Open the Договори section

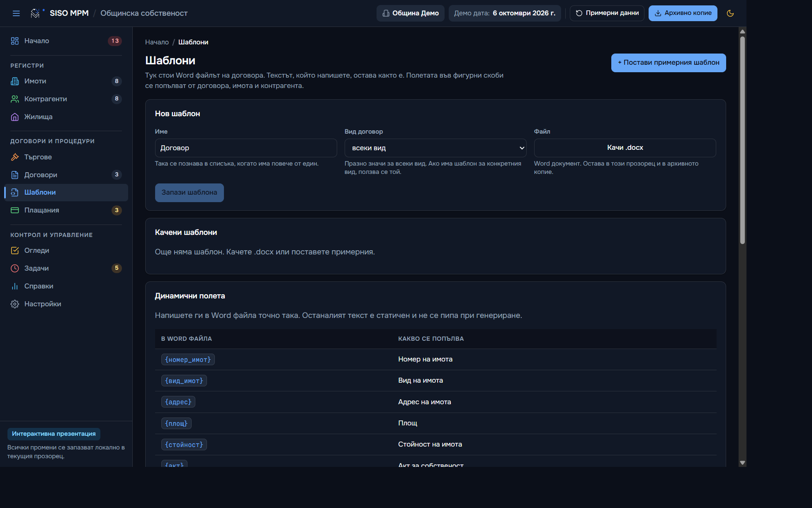click(x=66, y=175)
